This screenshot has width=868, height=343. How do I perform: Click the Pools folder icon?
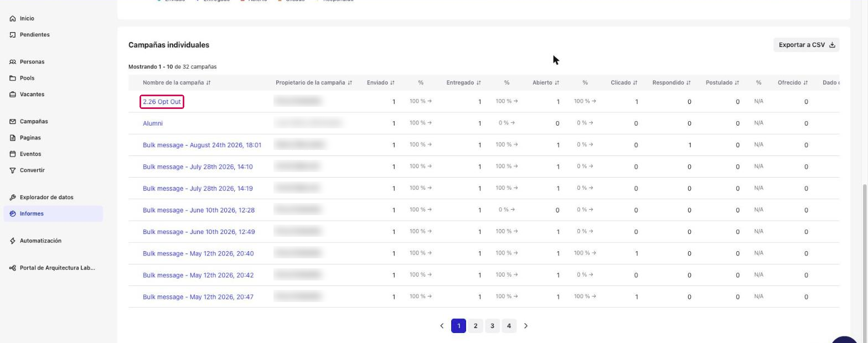13,78
